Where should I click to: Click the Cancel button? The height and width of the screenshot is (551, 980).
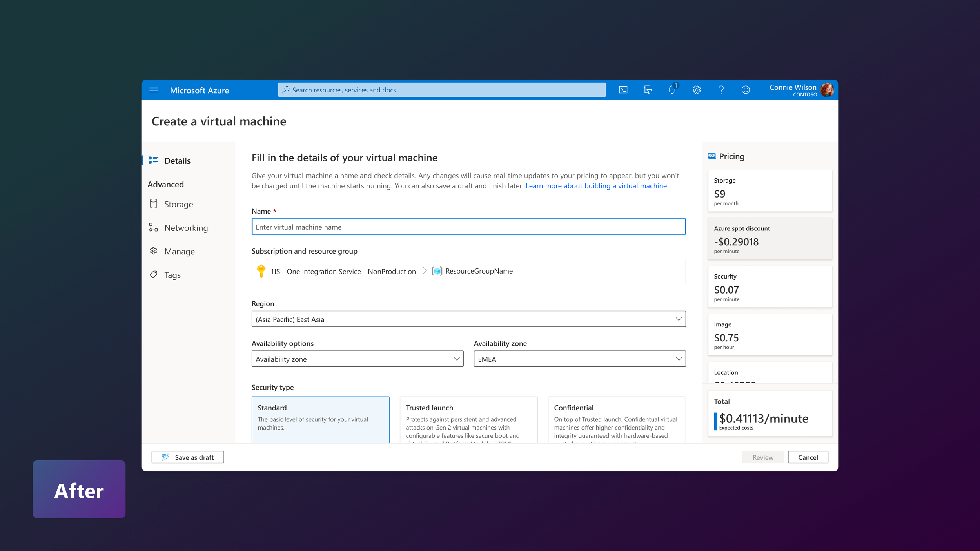tap(808, 457)
